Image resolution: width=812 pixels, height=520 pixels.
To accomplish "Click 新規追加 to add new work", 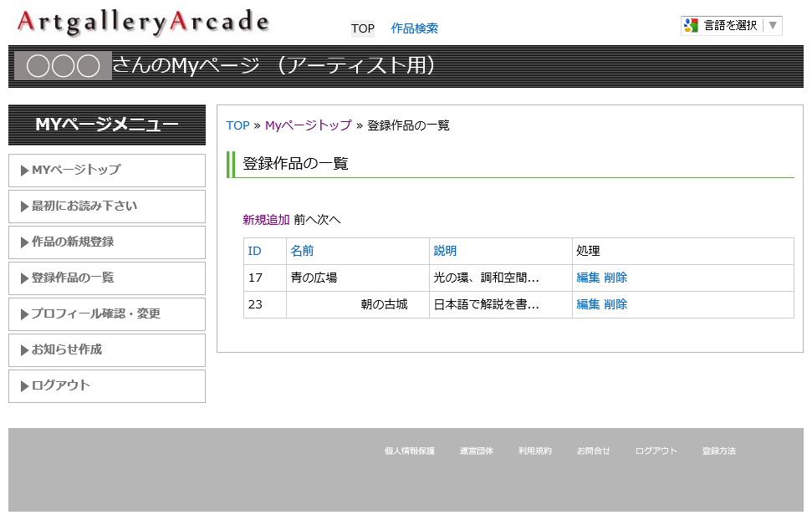I will (x=266, y=220).
